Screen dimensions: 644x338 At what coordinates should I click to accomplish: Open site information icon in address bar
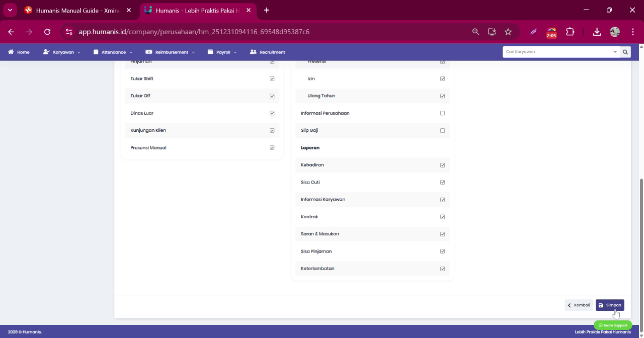coord(69,32)
